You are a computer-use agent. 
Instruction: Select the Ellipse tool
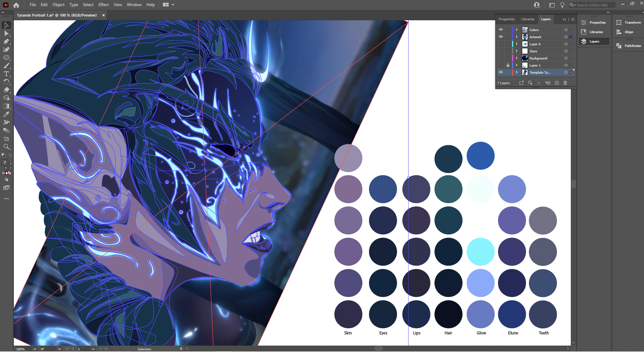coord(6,57)
